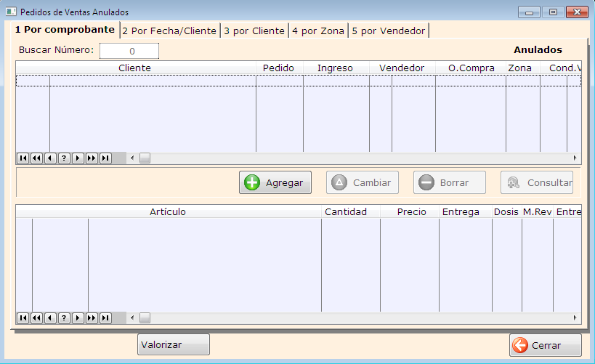Click the Cliente column header
The image size is (595, 364).
click(x=135, y=68)
